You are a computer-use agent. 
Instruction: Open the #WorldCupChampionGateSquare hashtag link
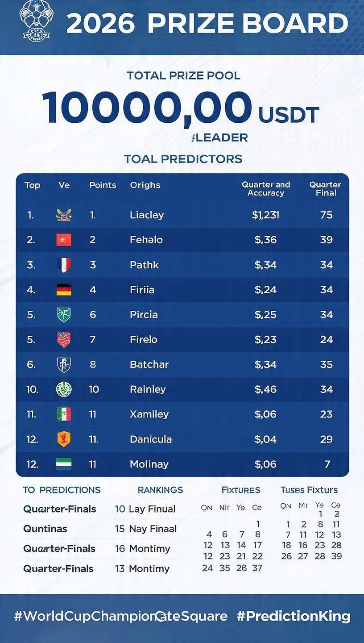[121, 617]
